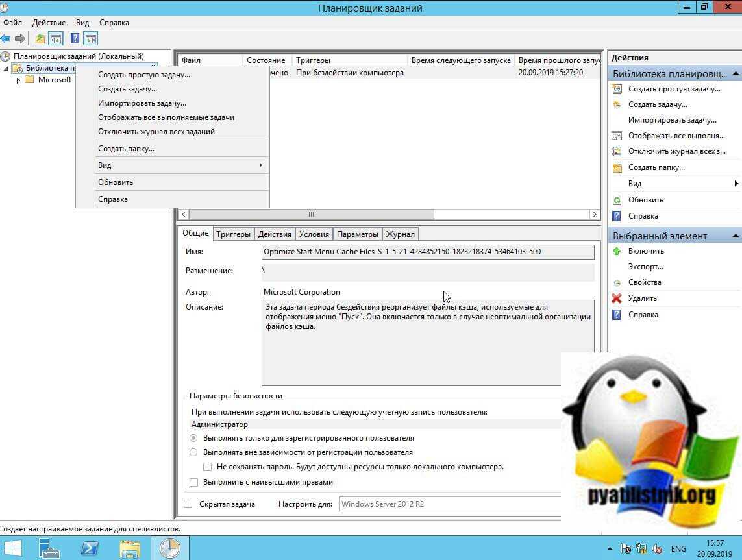Image resolution: width=742 pixels, height=560 pixels.
Task: Click green Включить icon in actions panel
Action: tap(617, 251)
